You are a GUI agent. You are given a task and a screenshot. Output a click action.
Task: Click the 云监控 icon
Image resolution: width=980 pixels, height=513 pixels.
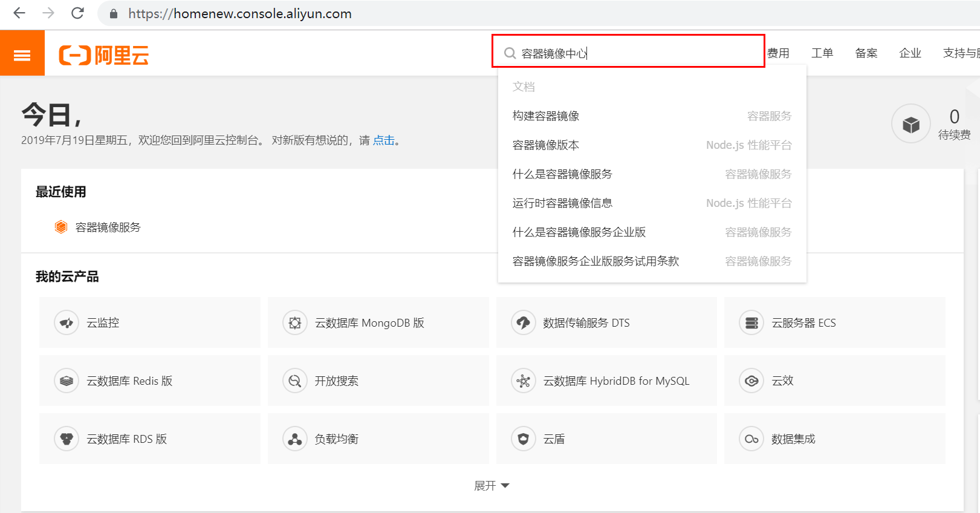(67, 322)
